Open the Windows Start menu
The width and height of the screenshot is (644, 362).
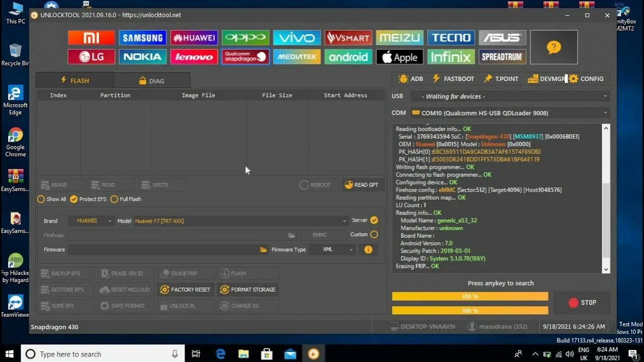click(x=10, y=354)
